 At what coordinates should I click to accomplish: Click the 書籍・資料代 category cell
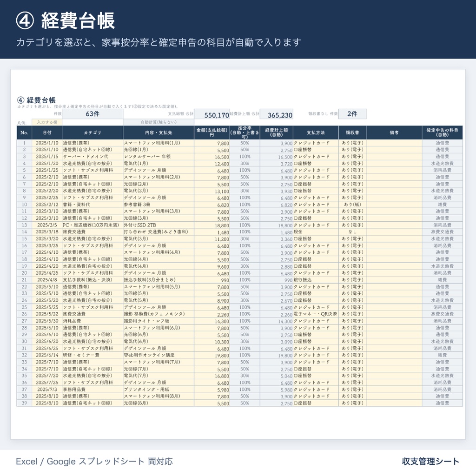[93, 205]
